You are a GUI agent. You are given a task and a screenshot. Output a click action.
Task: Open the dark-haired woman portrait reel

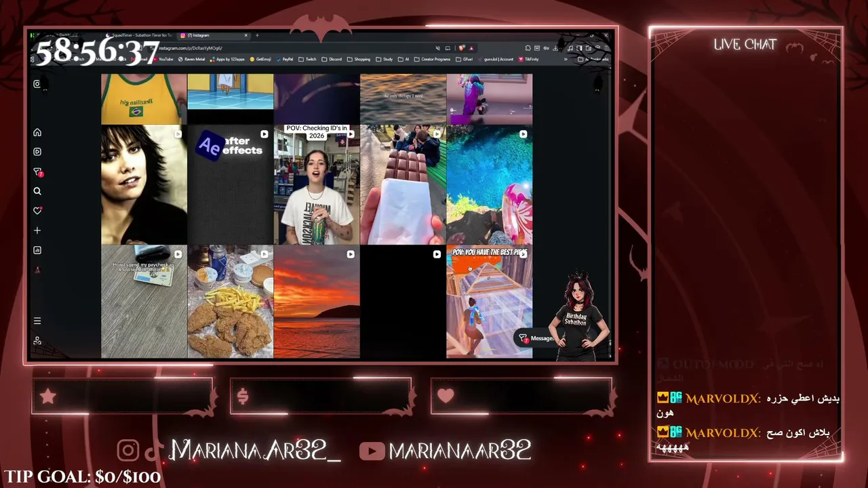click(x=144, y=185)
